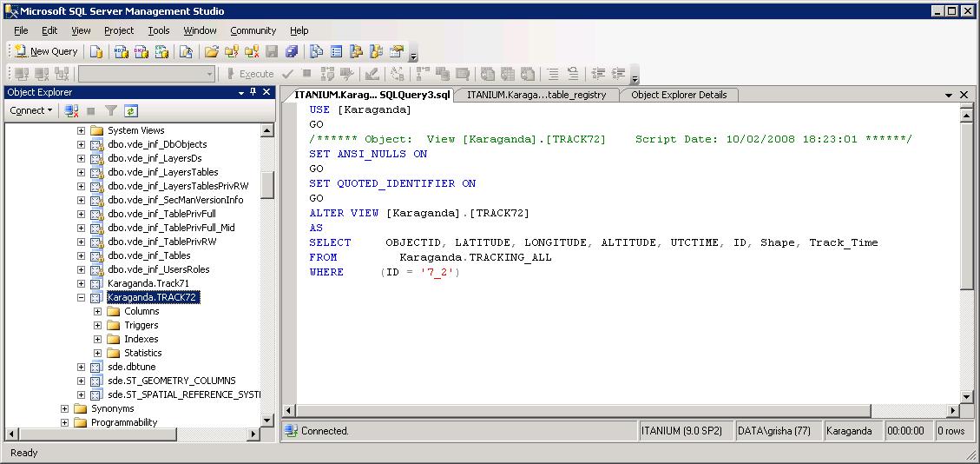Switch to Object Explorer Details tab
Screen dimensions: 980x464
pos(679,95)
